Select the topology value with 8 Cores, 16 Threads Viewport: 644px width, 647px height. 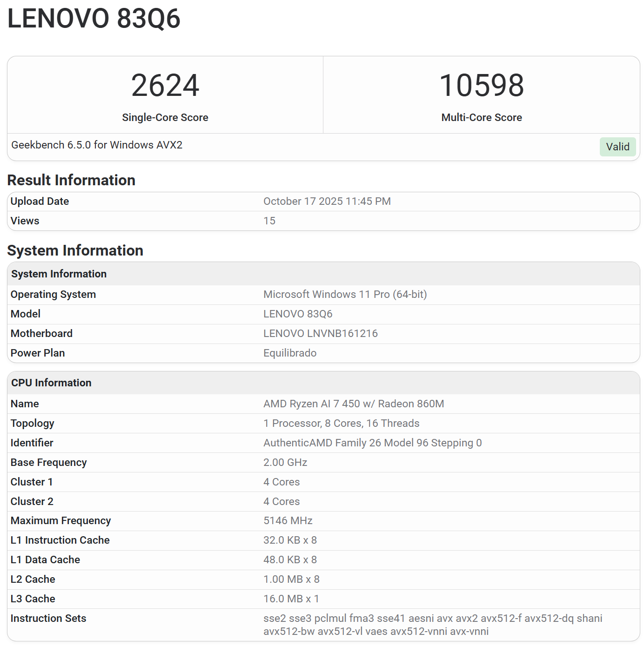(x=341, y=423)
